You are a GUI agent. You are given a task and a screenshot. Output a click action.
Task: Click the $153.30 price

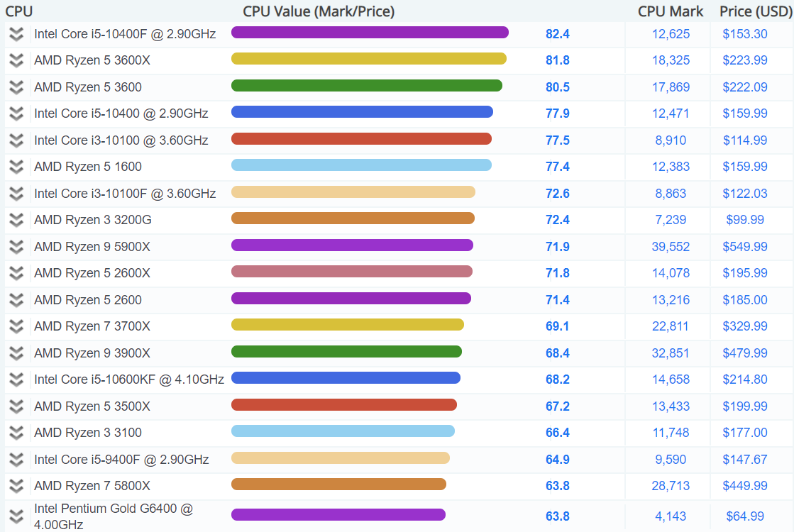tap(745, 34)
